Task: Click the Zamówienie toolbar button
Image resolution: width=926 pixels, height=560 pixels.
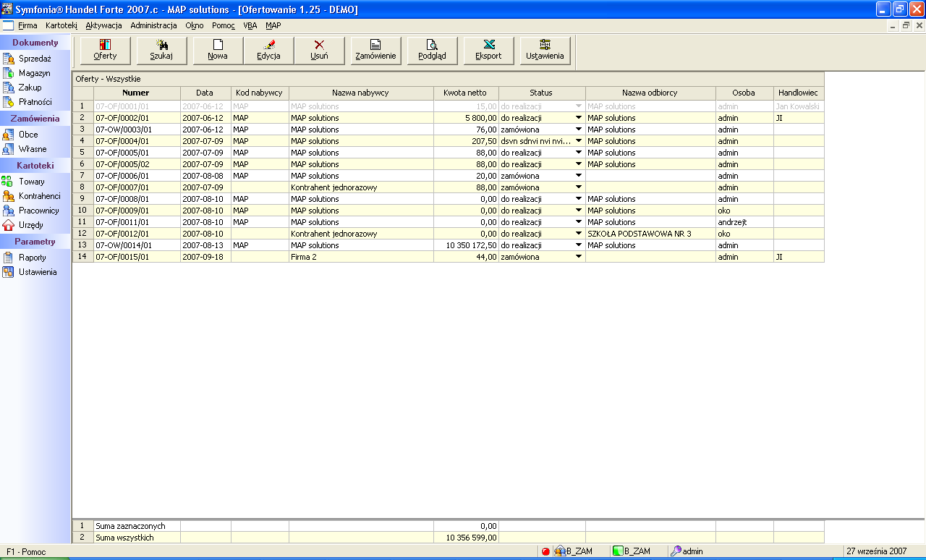Action: click(x=376, y=51)
